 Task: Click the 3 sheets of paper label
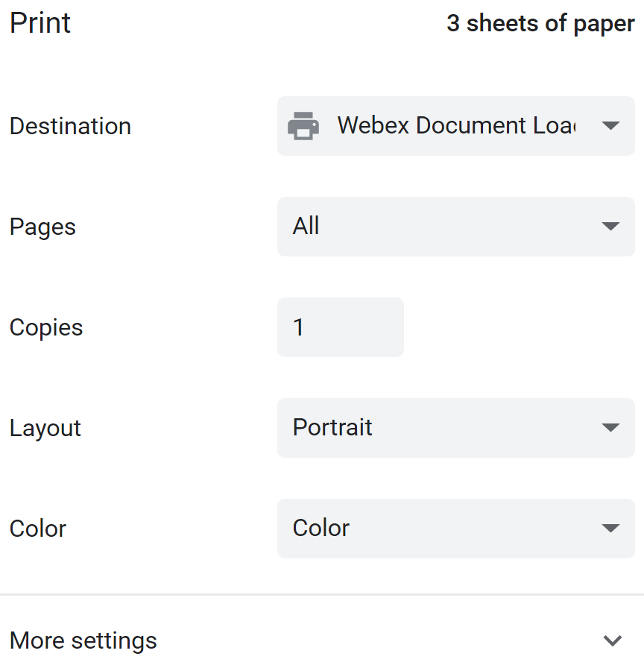[x=540, y=24]
